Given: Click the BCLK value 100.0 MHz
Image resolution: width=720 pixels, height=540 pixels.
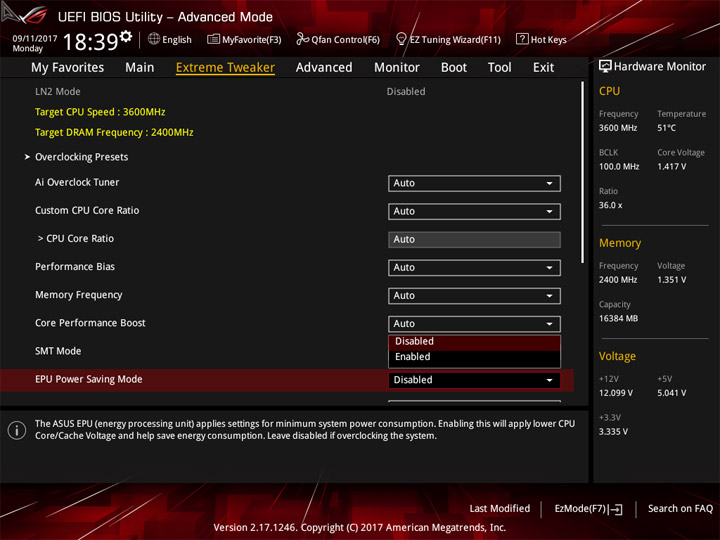Looking at the screenshot, I should (x=619, y=167).
